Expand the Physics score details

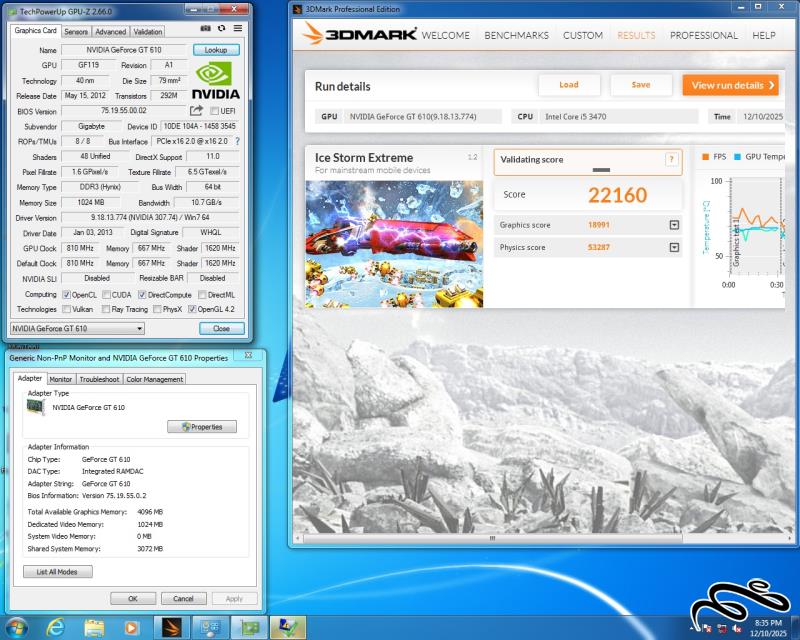[x=674, y=247]
